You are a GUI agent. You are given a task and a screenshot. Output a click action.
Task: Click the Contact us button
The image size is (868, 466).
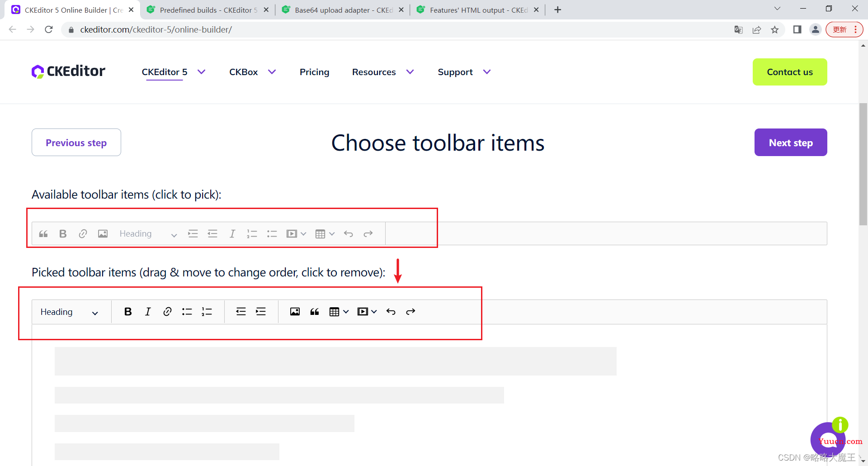coord(790,72)
